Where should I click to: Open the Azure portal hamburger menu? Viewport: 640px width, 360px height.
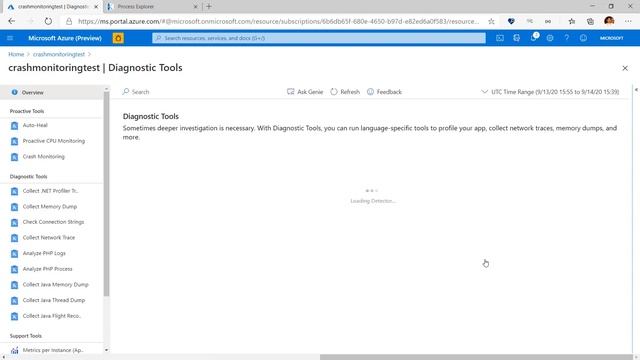pyautogui.click(x=10, y=38)
